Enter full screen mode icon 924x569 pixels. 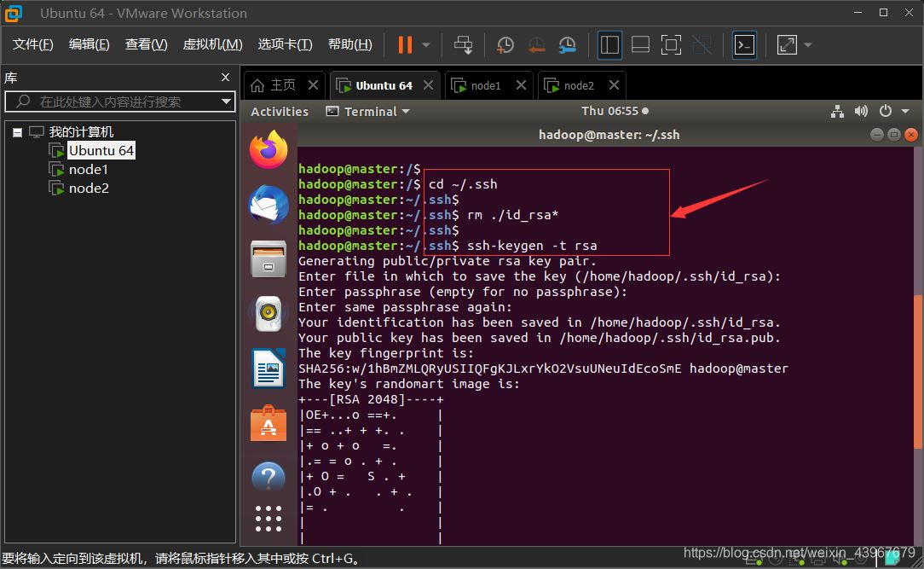(x=671, y=45)
